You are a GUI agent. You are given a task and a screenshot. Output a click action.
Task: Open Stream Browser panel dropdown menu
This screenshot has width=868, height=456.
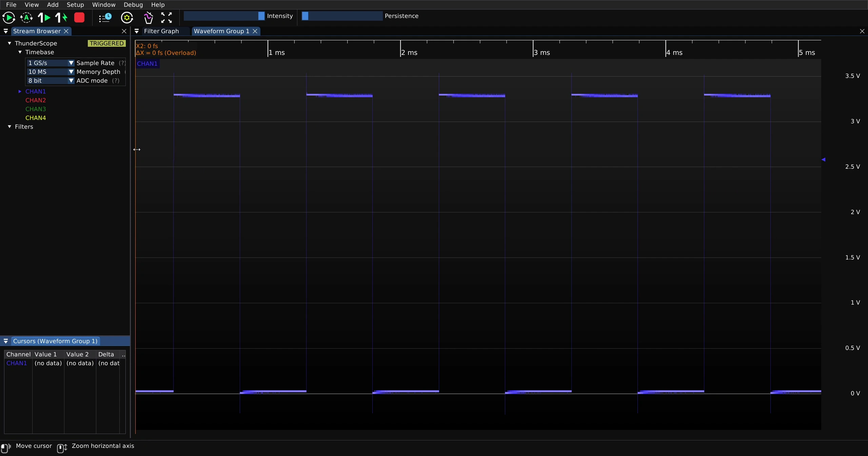tap(6, 31)
